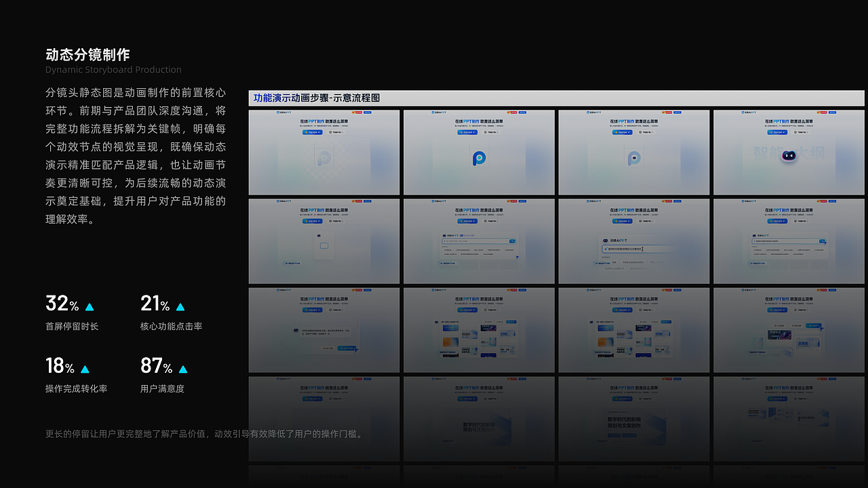Click the 87% statistic value
This screenshot has height=488, width=868.
(x=157, y=366)
